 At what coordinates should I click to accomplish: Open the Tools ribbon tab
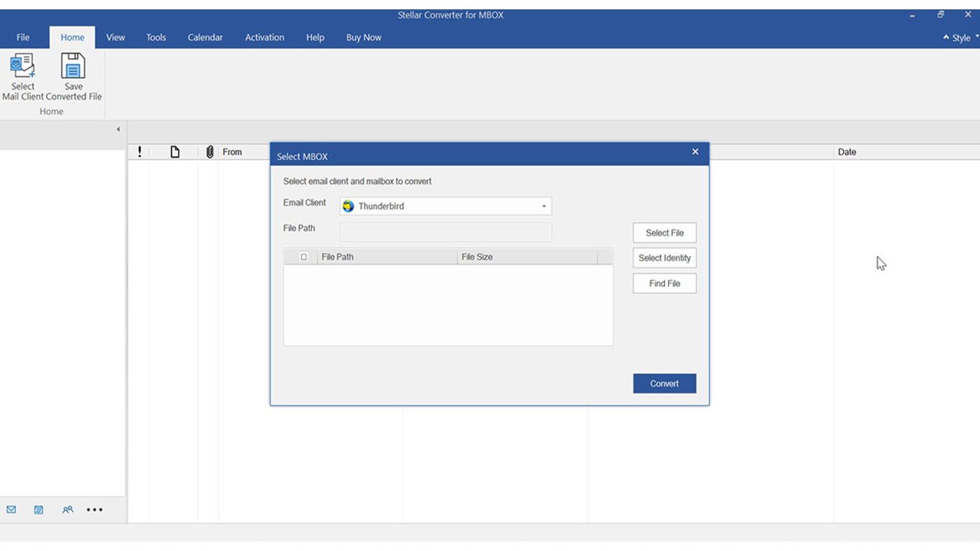click(156, 37)
